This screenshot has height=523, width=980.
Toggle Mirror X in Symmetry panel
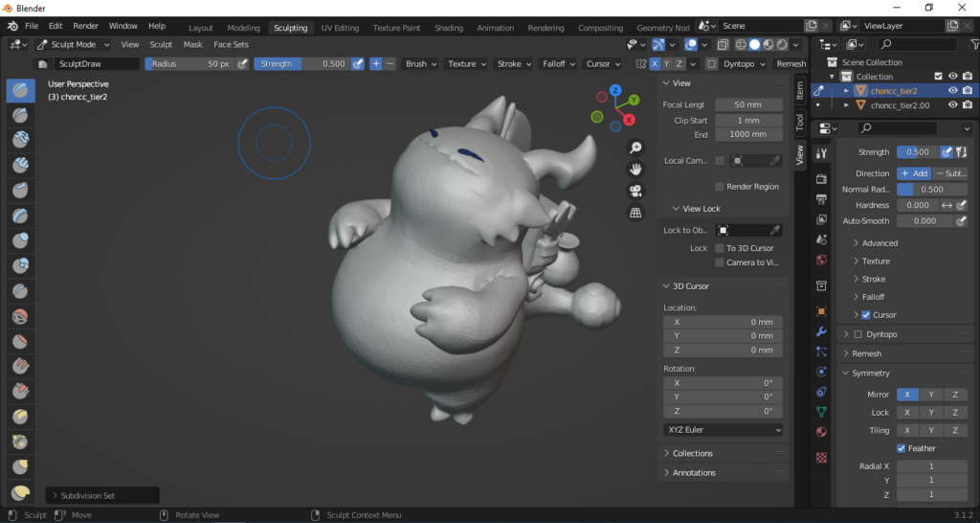pos(907,395)
